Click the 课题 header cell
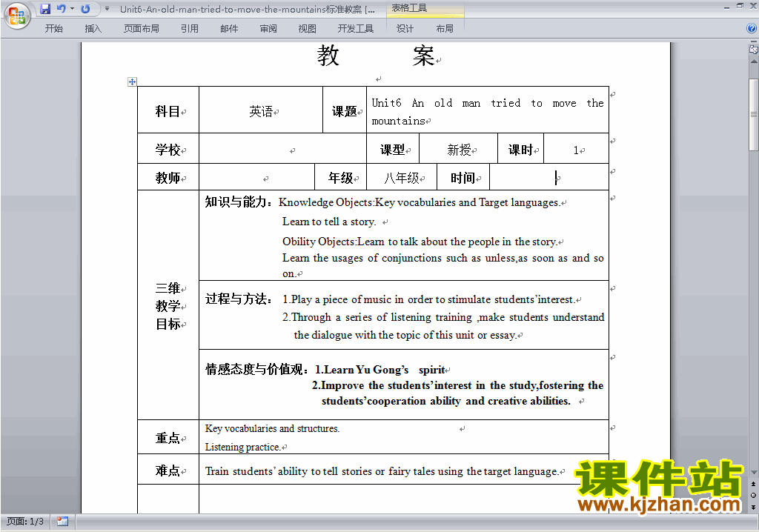759x532 pixels. coord(345,110)
